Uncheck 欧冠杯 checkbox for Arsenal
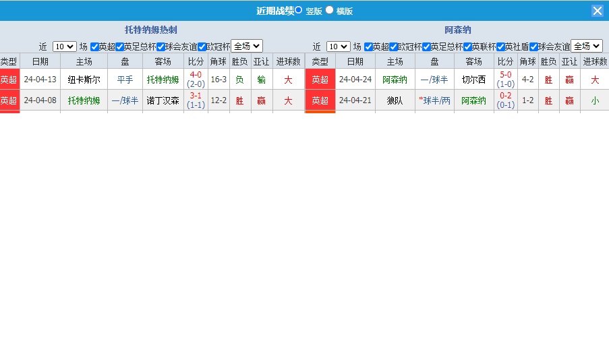The height and width of the screenshot is (364, 609). 393,47
